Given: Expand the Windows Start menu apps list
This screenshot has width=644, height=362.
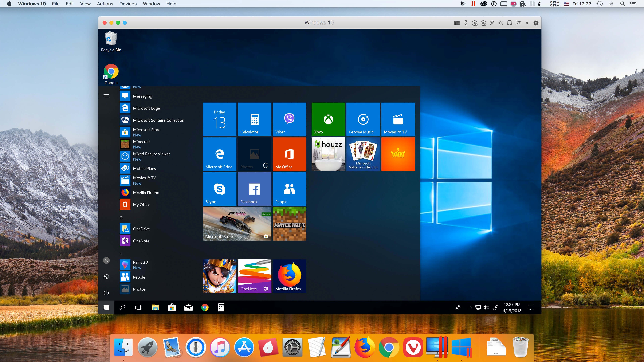Looking at the screenshot, I should pos(106,96).
